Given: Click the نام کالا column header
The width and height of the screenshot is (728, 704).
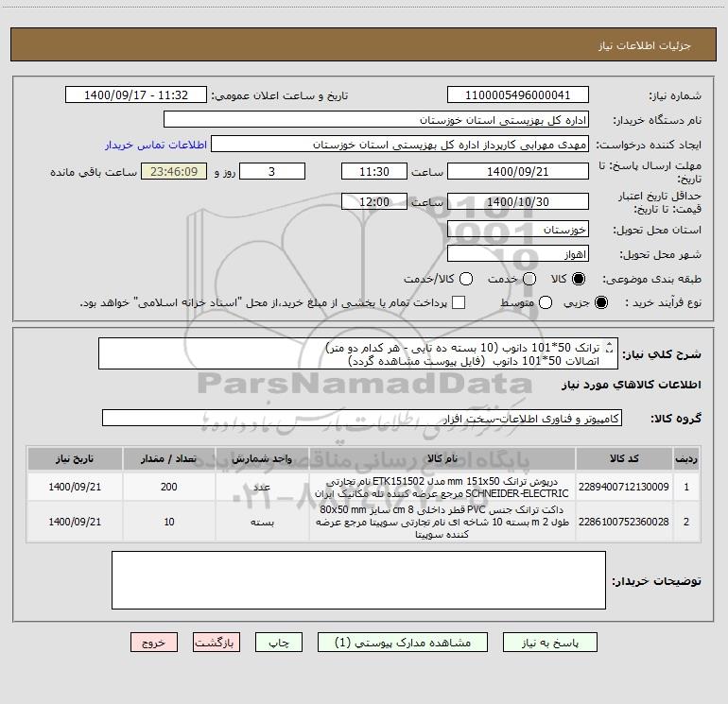Looking at the screenshot, I should pyautogui.click(x=442, y=458).
